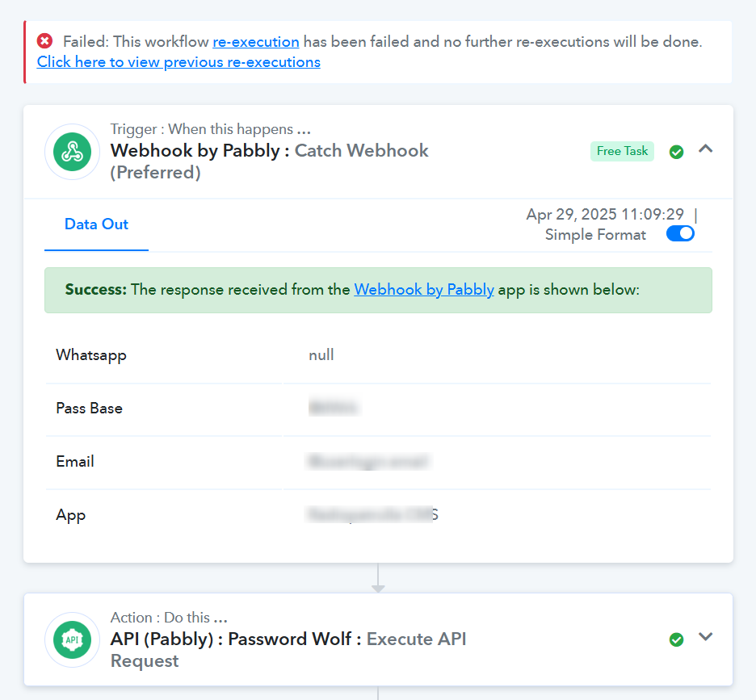This screenshot has width=756, height=700.
Task: Click the red failed error icon
Action: [x=45, y=41]
